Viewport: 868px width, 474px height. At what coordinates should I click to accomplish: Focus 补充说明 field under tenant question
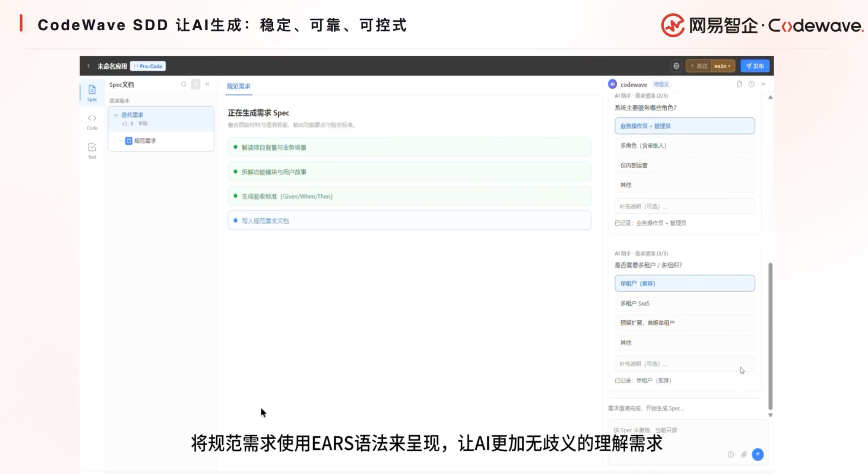tap(684, 364)
